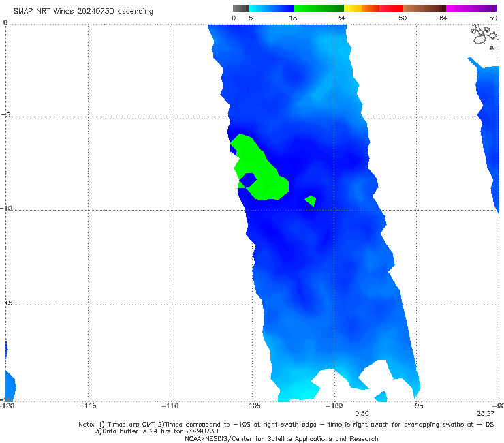
Task: Click the 'Data buffer is 24 hrs' note
Action: click(x=157, y=431)
